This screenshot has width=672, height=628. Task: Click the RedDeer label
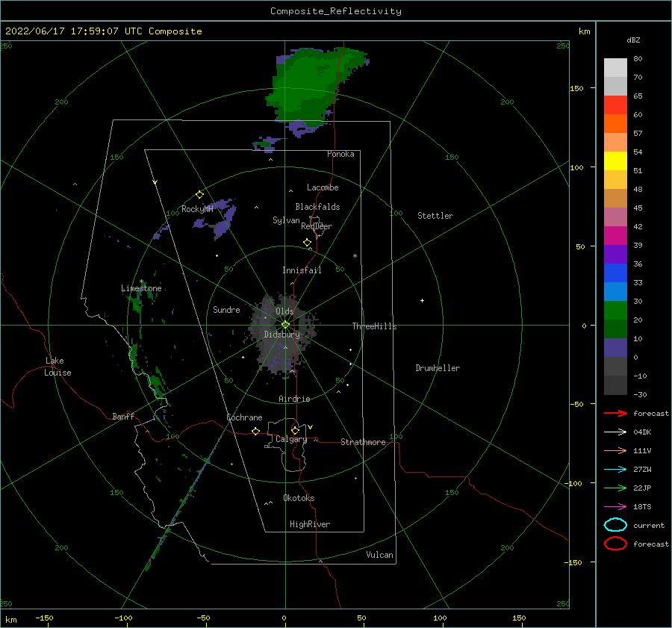317,226
